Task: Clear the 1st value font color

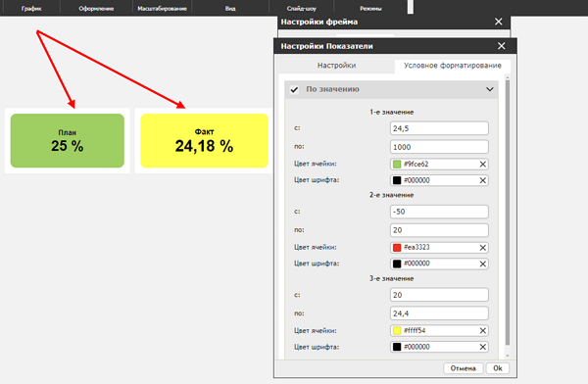Action: (482, 180)
